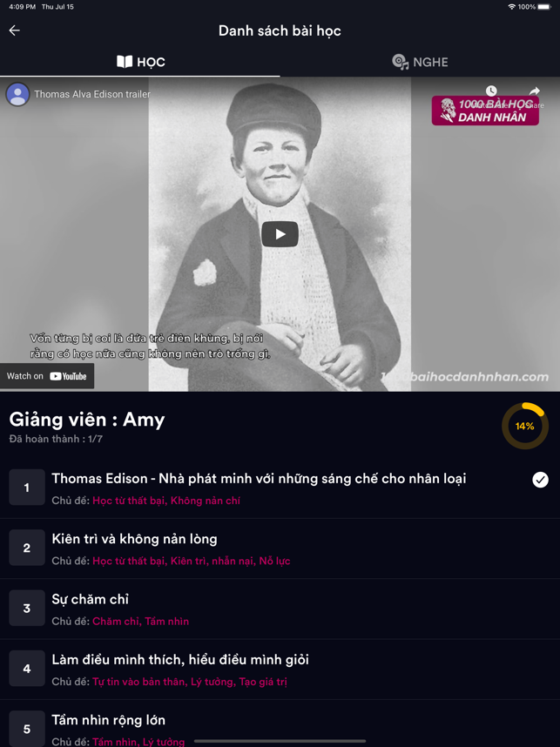Screen dimensions: 560x747
Task: Tap the Watch Later clock icon
Action: point(491,91)
